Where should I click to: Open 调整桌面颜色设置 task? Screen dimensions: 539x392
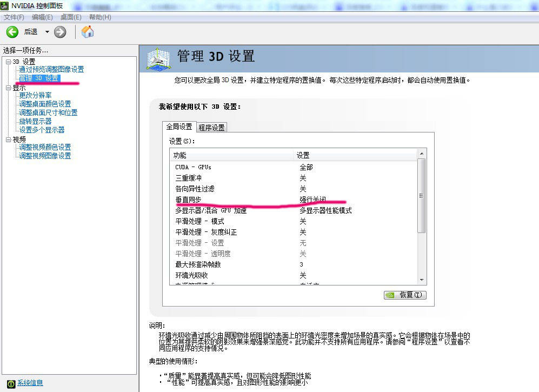pyautogui.click(x=45, y=104)
